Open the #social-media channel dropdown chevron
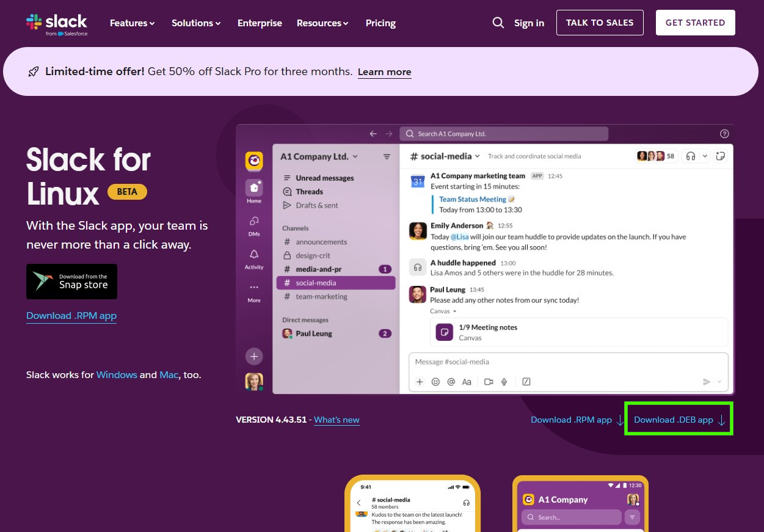 click(478, 156)
